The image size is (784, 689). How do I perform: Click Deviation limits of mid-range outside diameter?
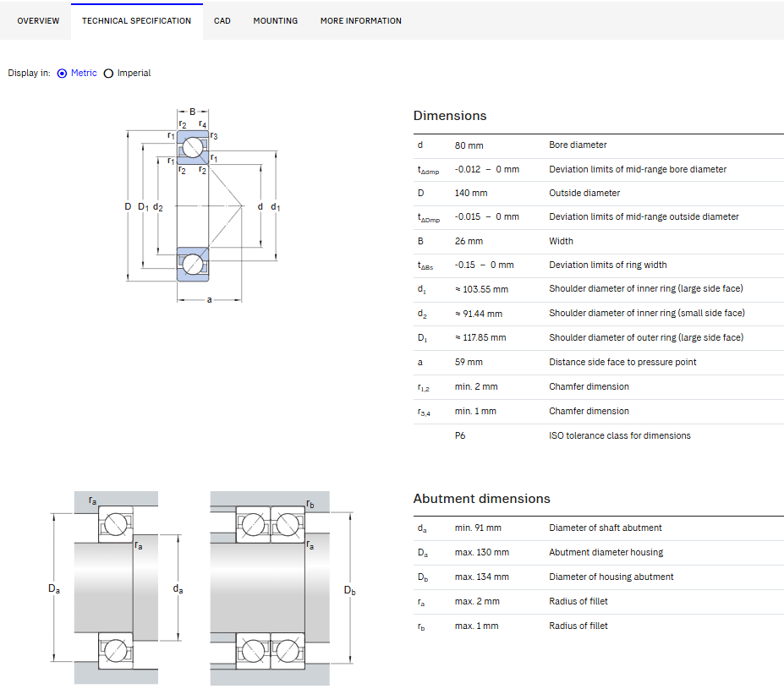coord(644,216)
